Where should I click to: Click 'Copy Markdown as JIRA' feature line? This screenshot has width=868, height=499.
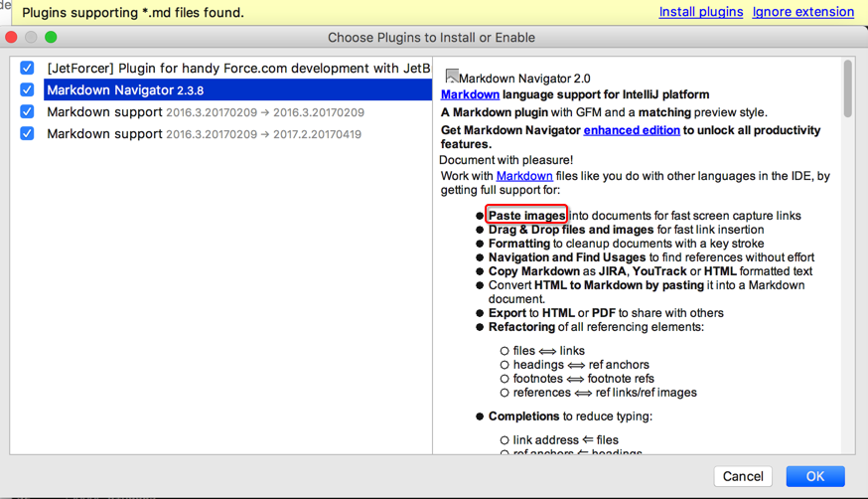point(650,271)
